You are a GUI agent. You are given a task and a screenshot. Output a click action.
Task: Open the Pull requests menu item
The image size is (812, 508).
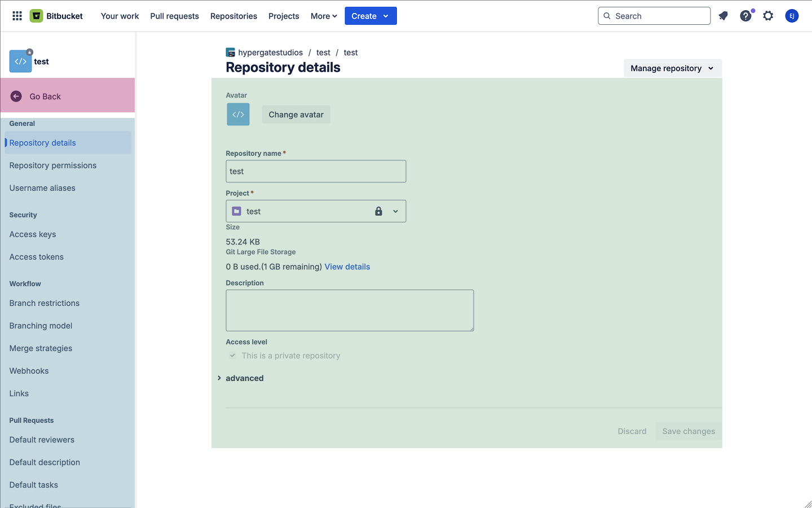(174, 16)
